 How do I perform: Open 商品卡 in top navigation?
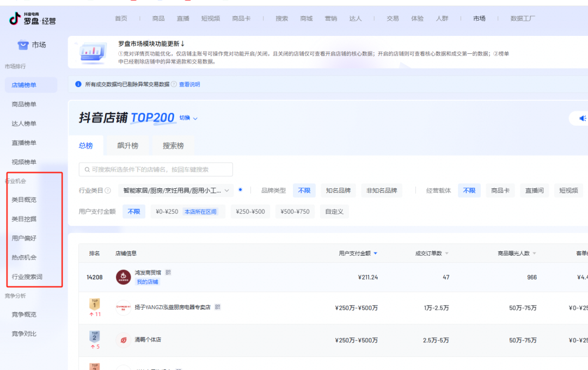[241, 18]
